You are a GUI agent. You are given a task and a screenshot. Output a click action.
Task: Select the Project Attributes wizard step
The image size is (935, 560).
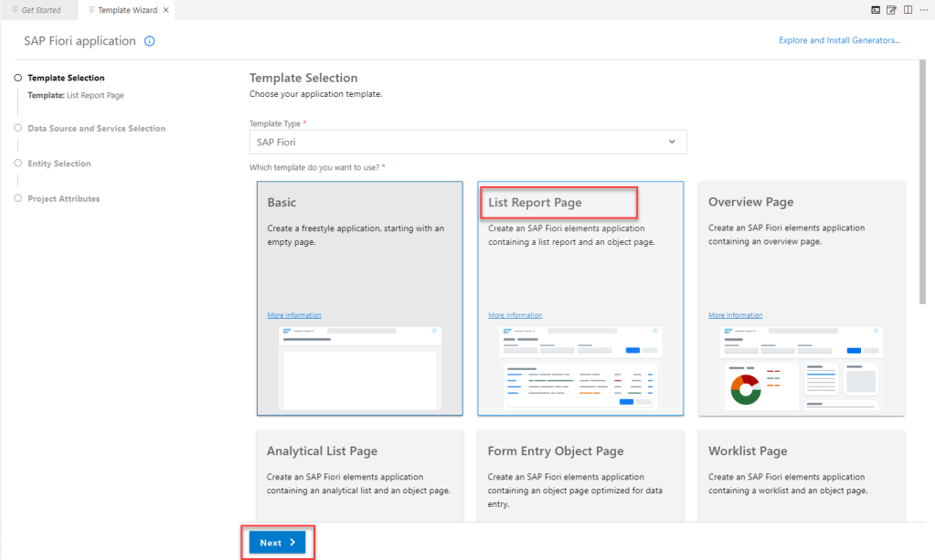coord(64,198)
